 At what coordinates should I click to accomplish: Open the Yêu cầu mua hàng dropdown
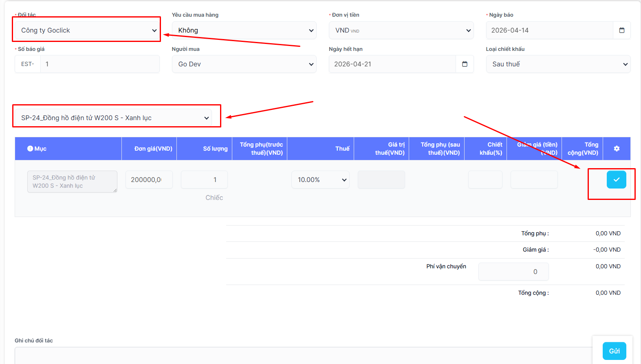[244, 30]
